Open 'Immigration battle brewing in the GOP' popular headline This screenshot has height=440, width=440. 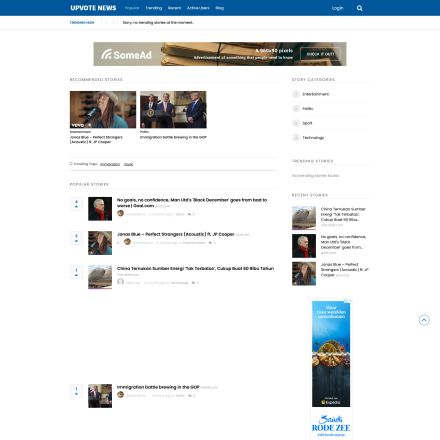[x=158, y=387]
